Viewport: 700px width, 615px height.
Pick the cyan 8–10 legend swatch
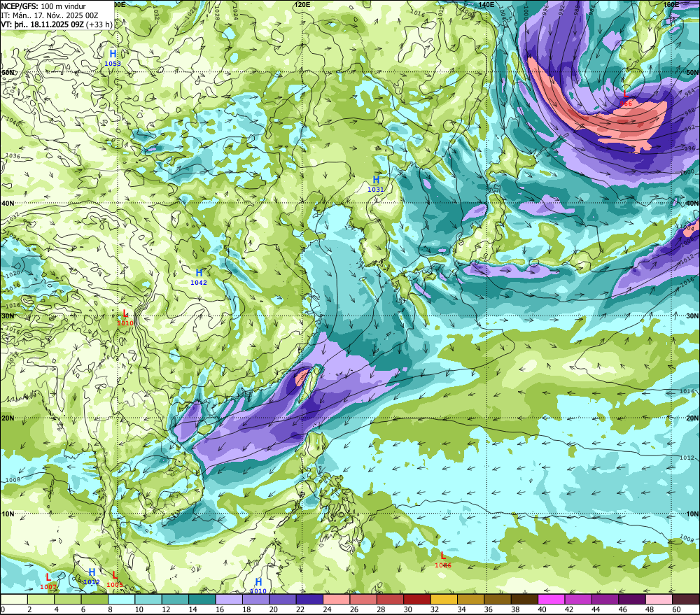click(121, 600)
